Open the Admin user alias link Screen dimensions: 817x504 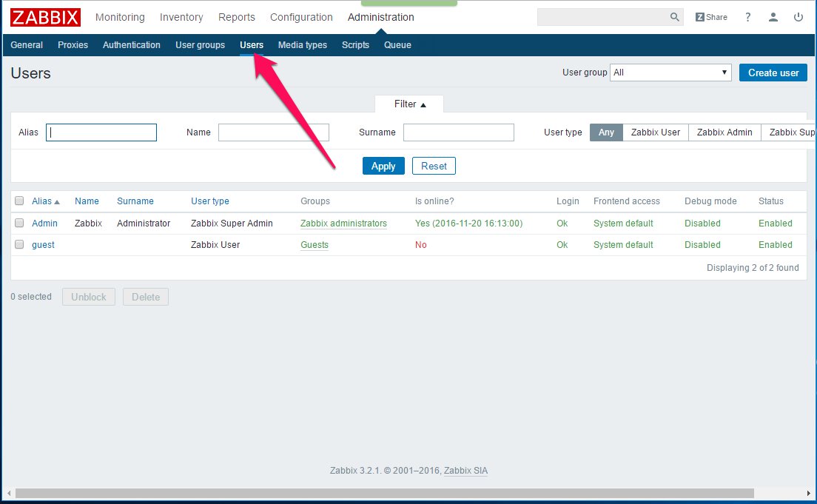(45, 223)
